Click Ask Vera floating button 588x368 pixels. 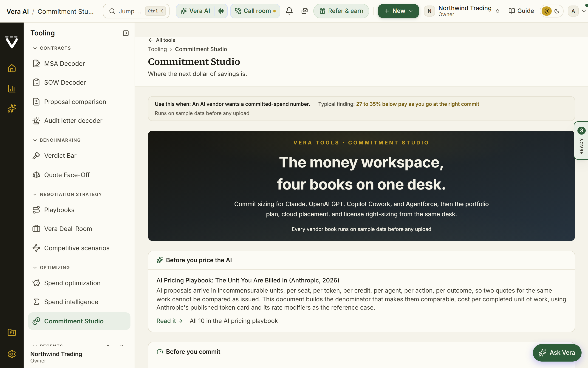[x=557, y=353]
